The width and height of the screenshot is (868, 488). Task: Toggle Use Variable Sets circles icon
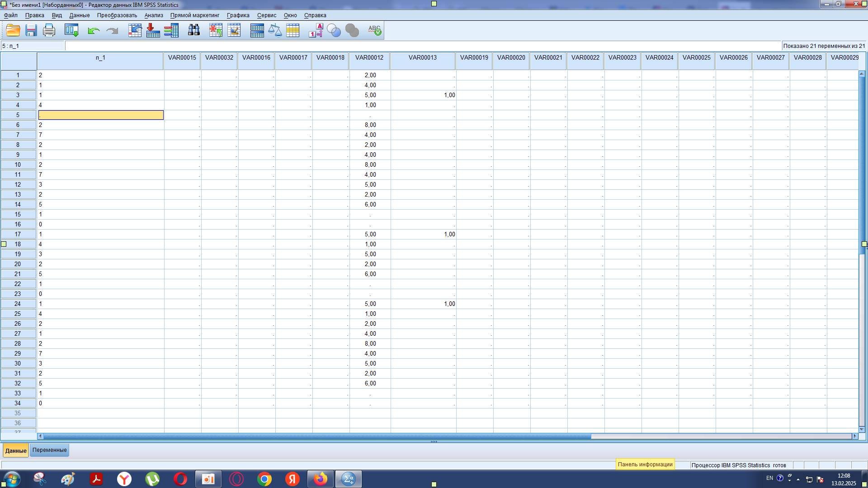coord(333,30)
